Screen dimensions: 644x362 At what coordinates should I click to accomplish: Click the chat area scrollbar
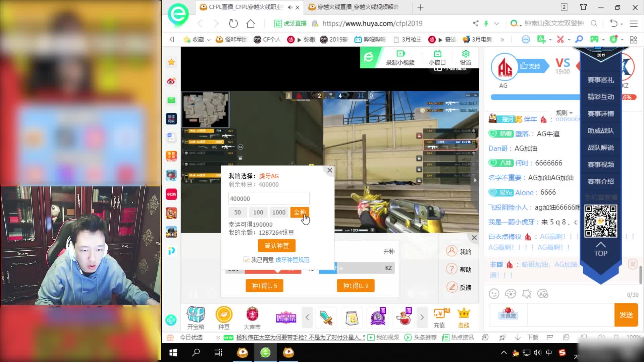pos(641,275)
